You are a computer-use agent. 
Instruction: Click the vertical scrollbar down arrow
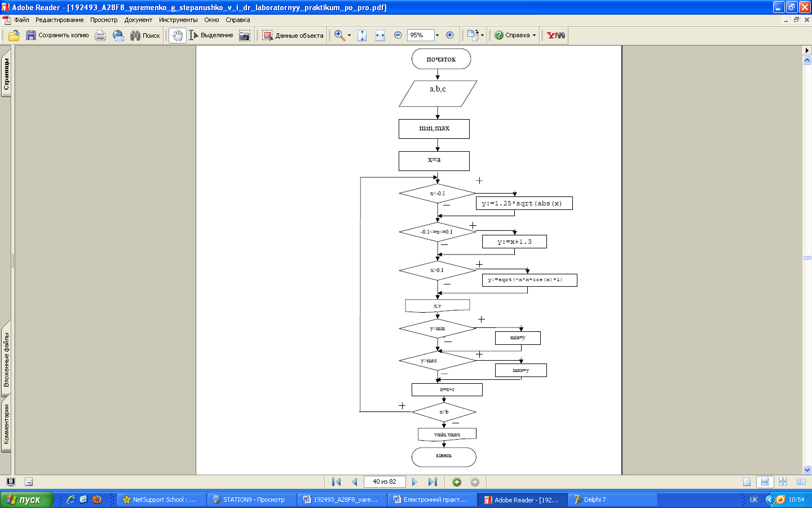807,470
